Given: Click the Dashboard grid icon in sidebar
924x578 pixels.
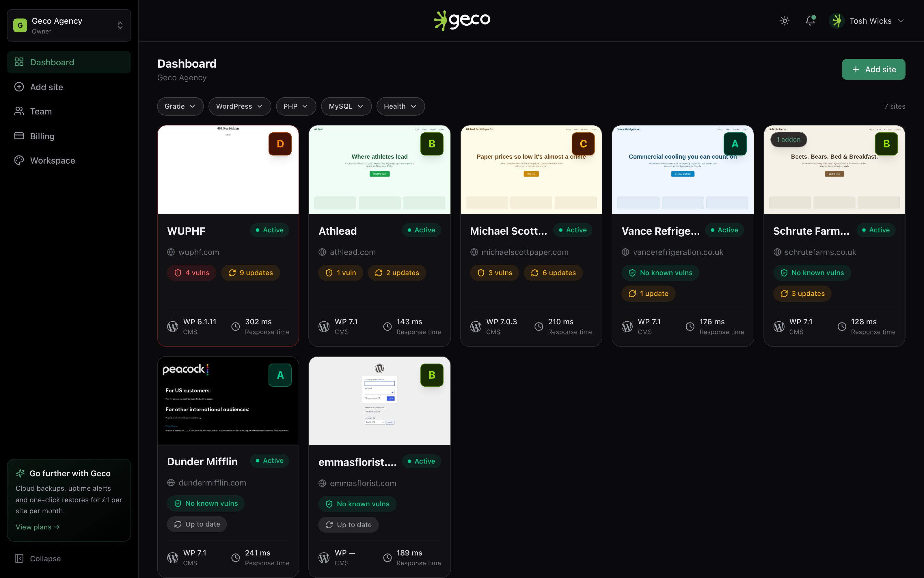Looking at the screenshot, I should point(19,62).
